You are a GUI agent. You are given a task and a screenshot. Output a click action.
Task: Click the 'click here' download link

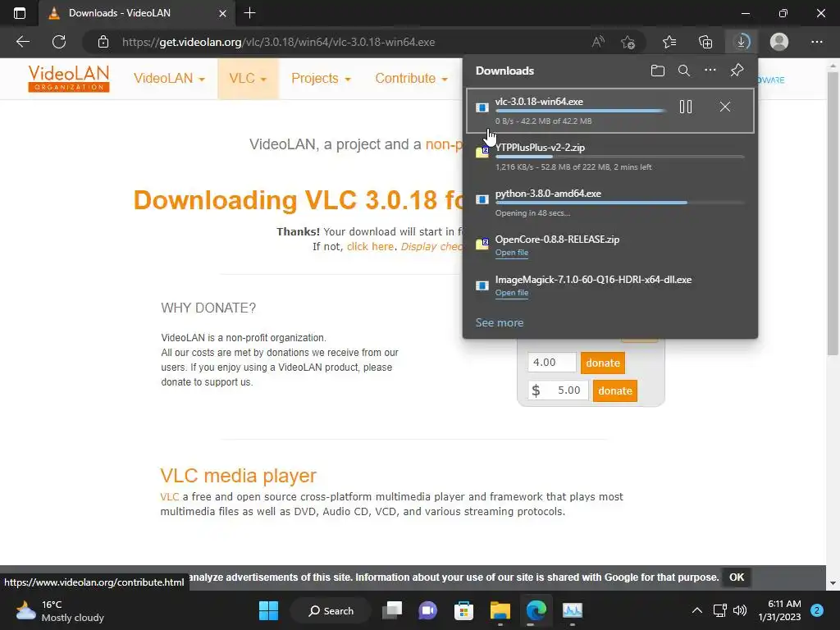(x=370, y=246)
